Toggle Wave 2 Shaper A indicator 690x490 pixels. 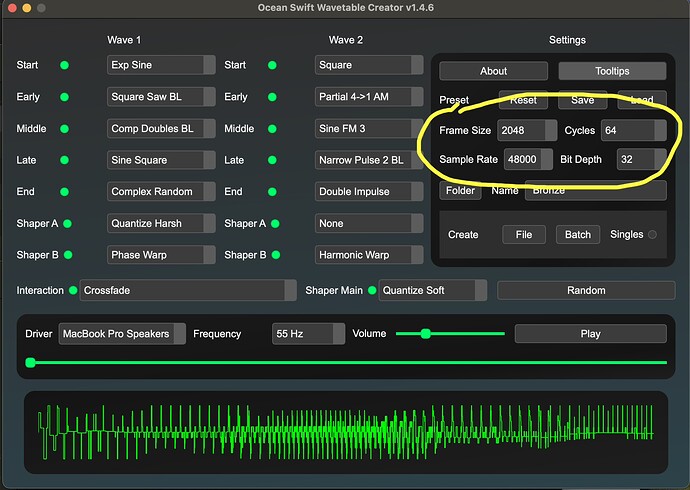click(x=275, y=223)
